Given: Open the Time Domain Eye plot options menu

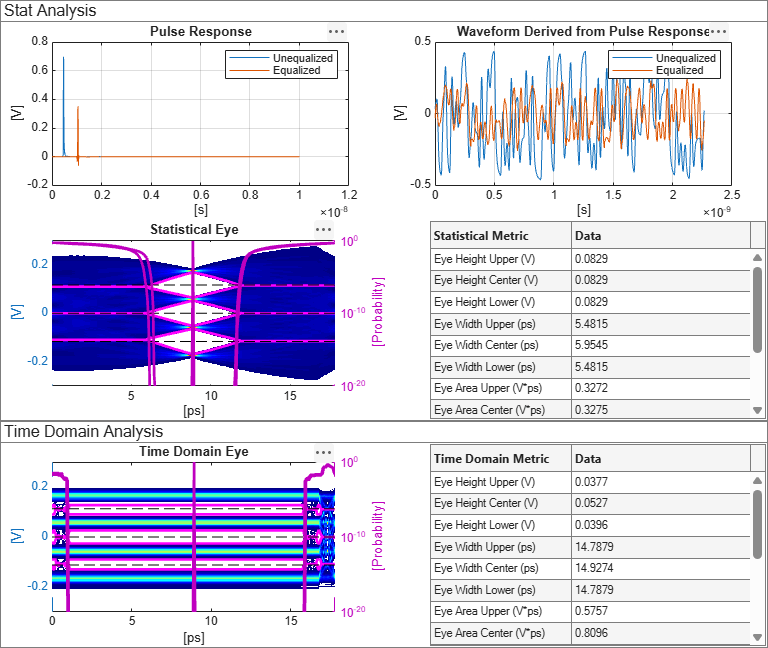Looking at the screenshot, I should (x=324, y=452).
